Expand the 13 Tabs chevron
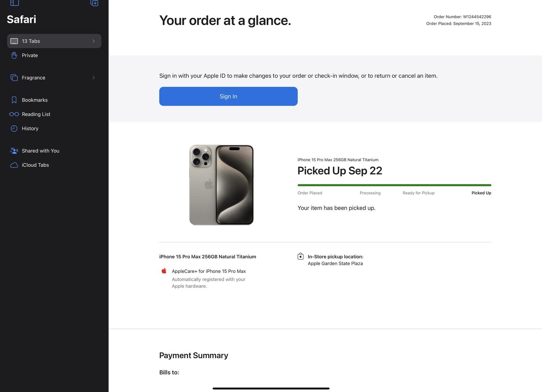This screenshot has width=542, height=392. pyautogui.click(x=94, y=41)
